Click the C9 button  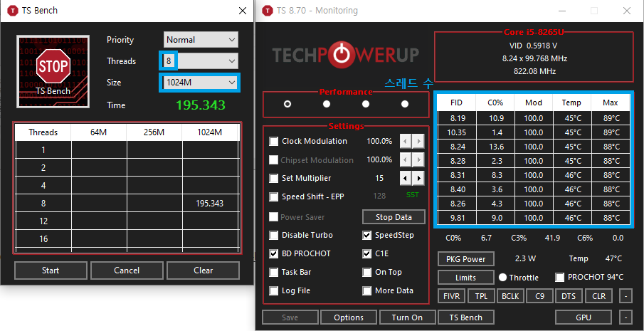[x=539, y=295]
